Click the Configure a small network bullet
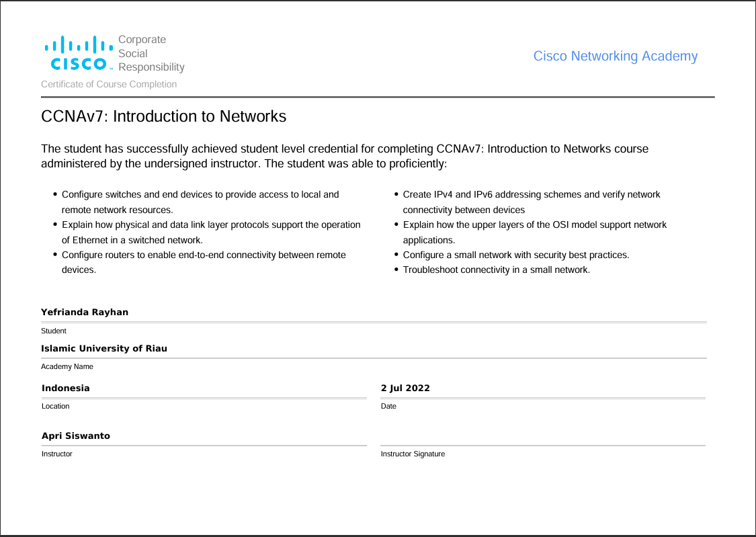 tap(515, 255)
